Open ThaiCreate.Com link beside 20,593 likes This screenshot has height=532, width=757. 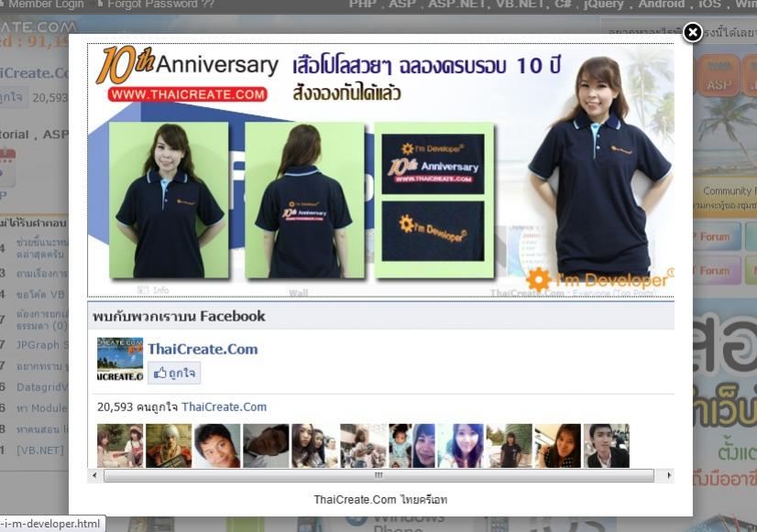coord(224,407)
